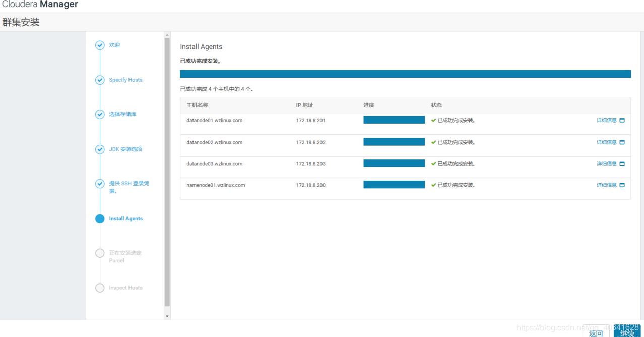Go to the Specify Hosts step
The image size is (644, 337).
click(x=125, y=80)
